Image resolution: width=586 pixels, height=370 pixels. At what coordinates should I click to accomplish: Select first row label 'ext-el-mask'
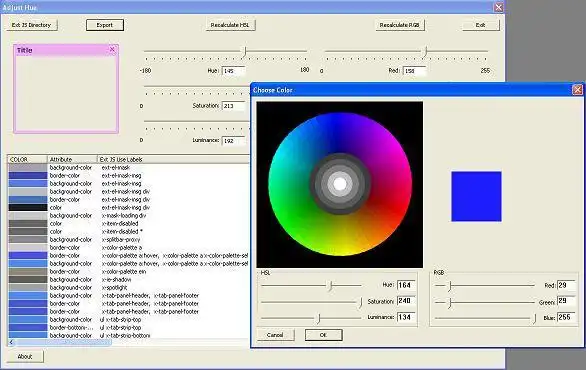[116, 168]
